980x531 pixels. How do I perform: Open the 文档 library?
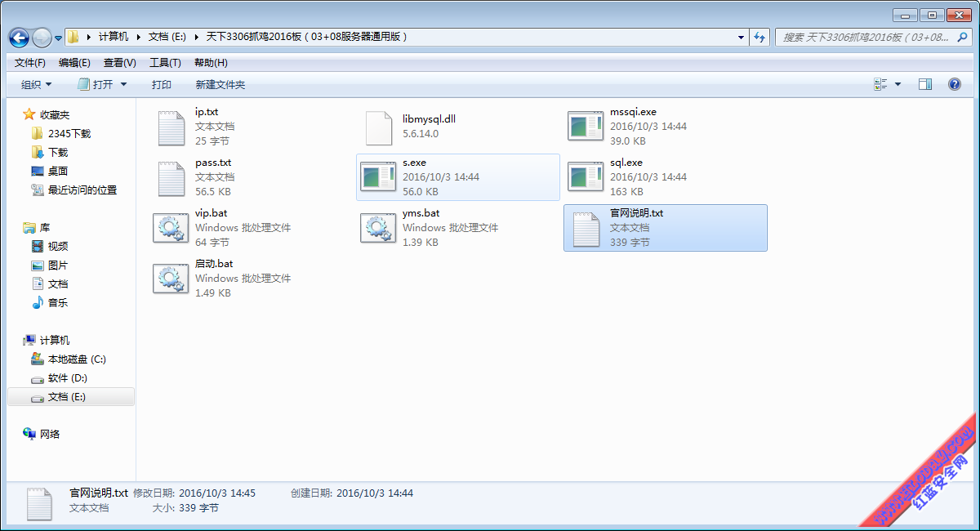[x=57, y=283]
